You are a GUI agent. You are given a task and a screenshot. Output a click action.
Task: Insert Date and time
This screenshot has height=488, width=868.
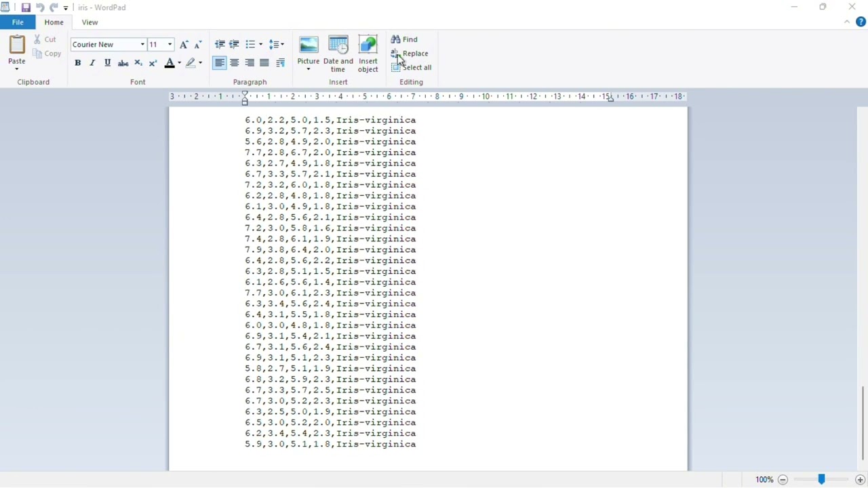pyautogui.click(x=338, y=54)
